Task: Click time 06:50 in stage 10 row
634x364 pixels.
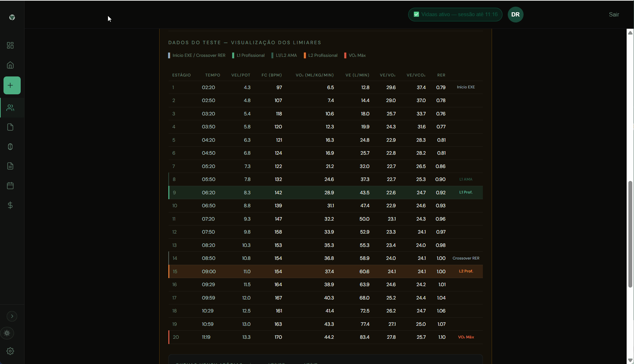Action: [x=208, y=205]
